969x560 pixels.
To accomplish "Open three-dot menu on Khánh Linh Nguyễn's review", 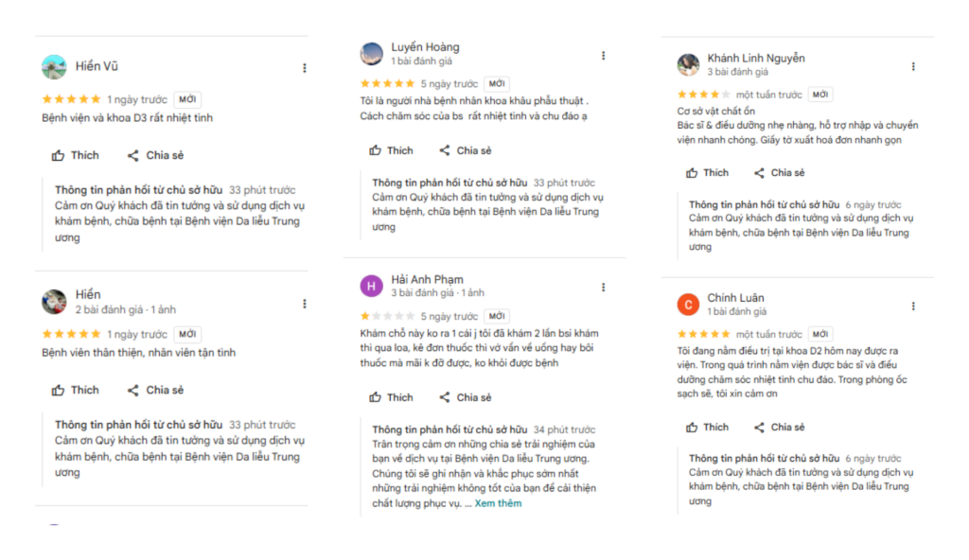I will point(913,67).
